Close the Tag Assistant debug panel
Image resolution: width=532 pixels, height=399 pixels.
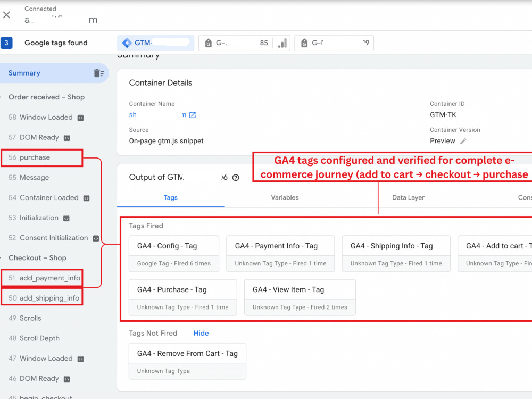tap(6, 15)
